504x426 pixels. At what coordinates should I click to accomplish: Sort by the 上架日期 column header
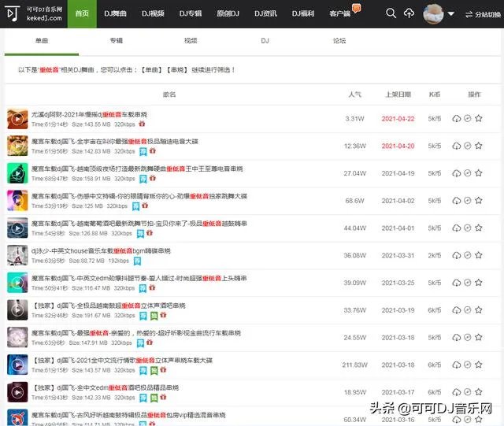click(x=398, y=94)
